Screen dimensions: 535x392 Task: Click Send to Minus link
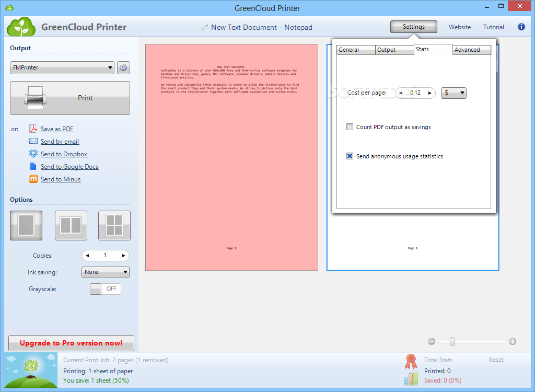pyautogui.click(x=61, y=179)
